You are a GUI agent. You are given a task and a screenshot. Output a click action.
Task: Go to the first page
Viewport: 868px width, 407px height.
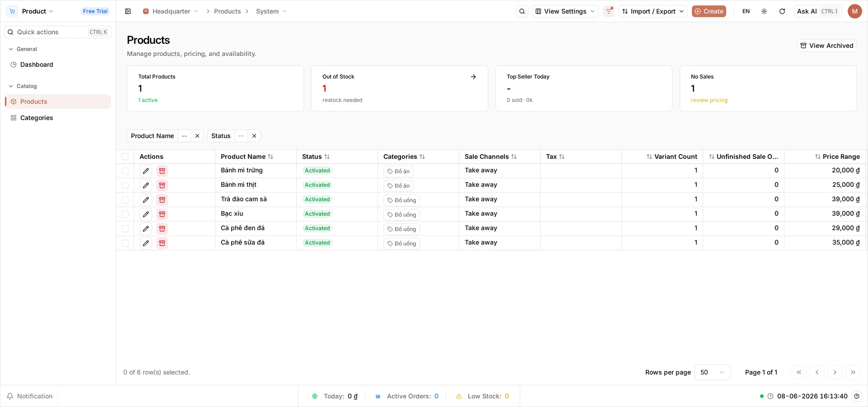tap(799, 372)
